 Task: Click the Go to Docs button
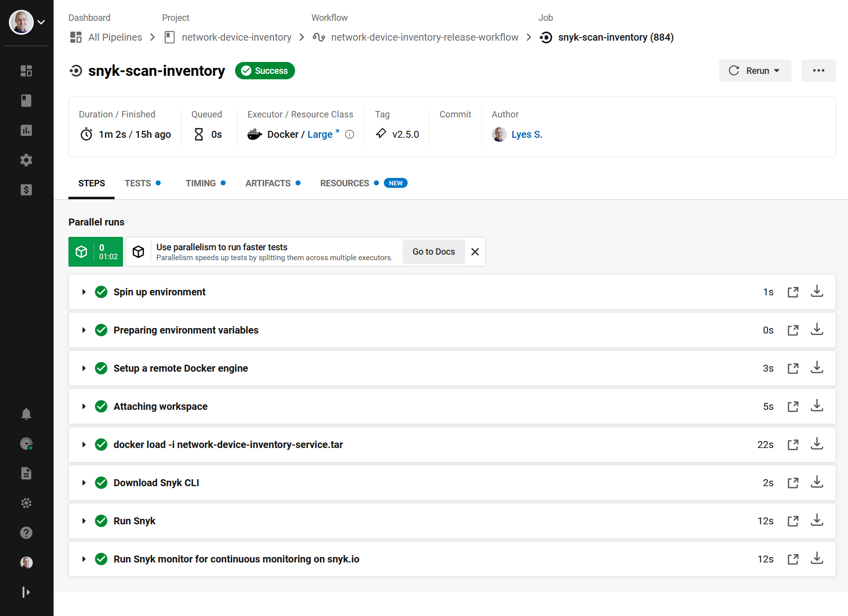[x=434, y=252]
